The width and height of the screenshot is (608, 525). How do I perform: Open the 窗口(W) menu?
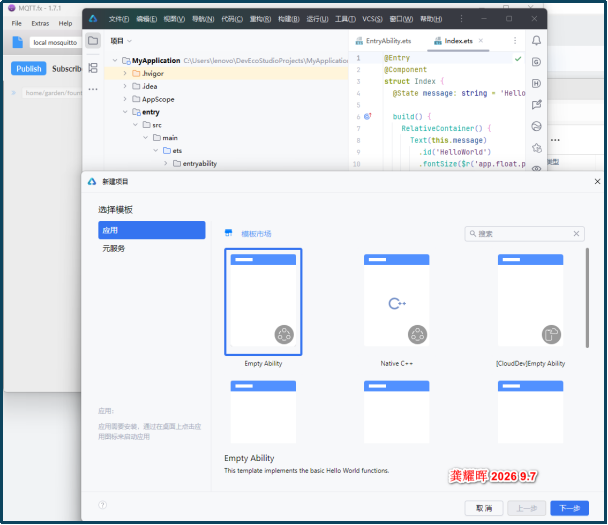point(401,19)
